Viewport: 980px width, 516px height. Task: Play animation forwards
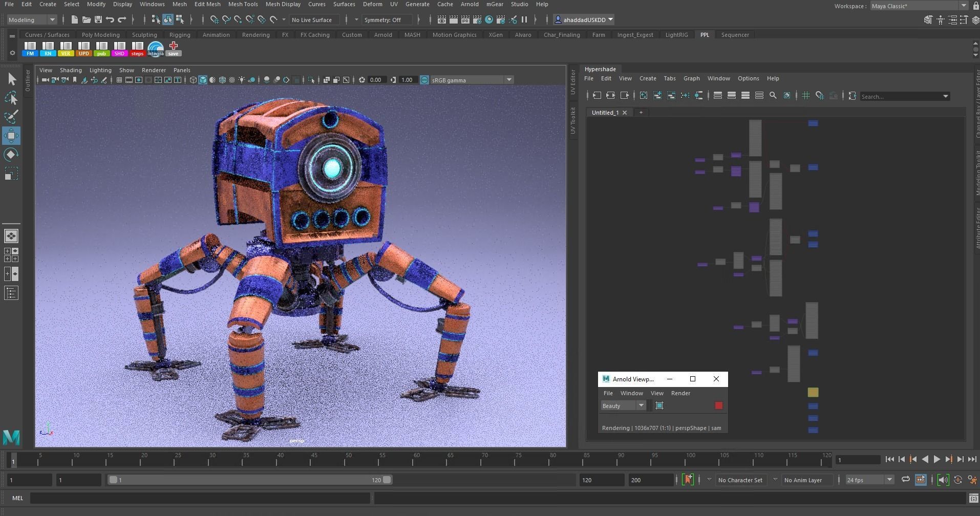tap(936, 460)
